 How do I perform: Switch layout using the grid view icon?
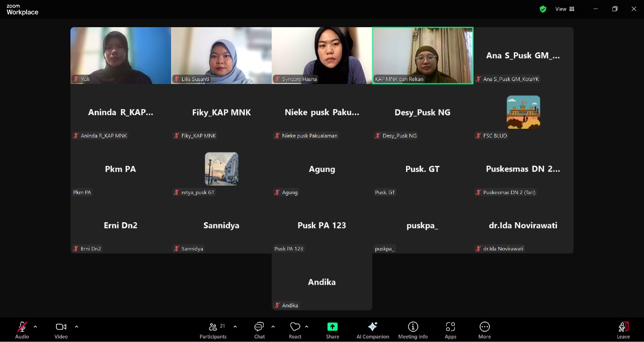click(573, 9)
